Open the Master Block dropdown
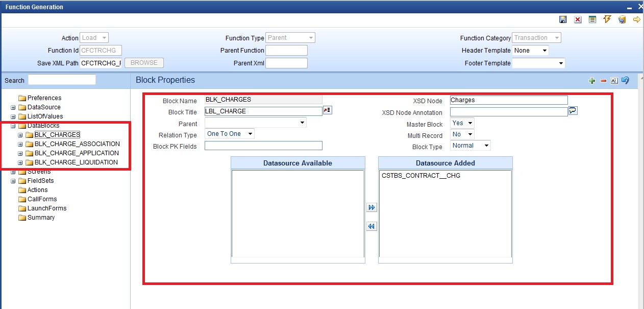 [x=462, y=123]
